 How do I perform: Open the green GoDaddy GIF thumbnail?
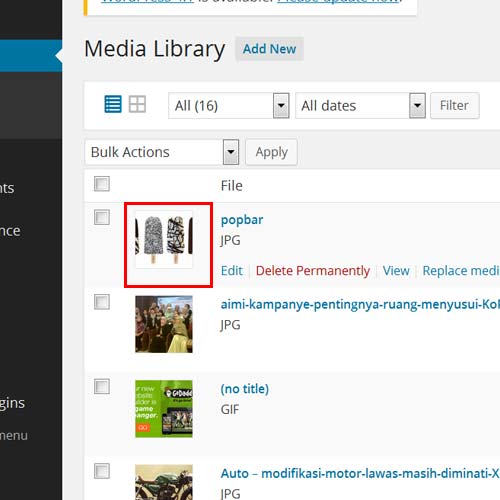[x=164, y=409]
